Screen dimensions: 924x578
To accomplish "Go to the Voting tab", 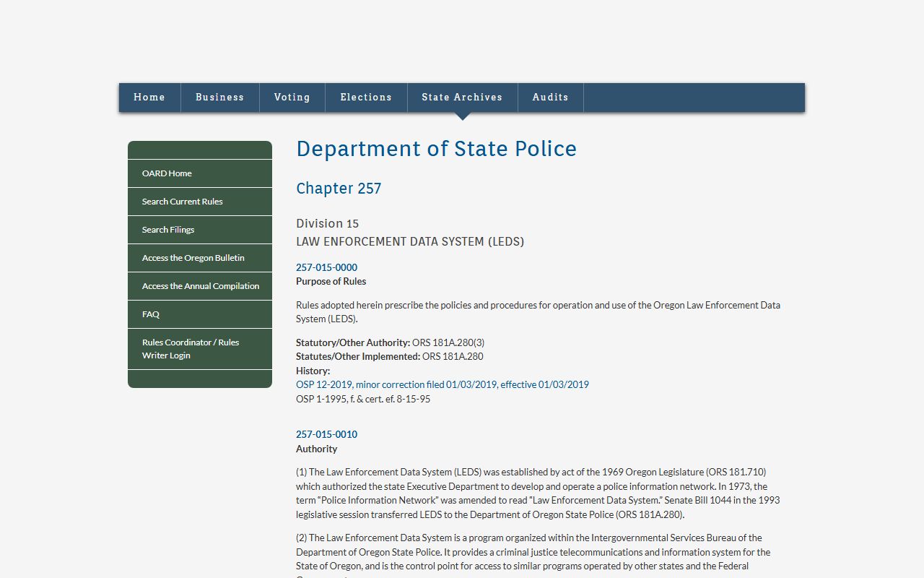I will tap(292, 98).
